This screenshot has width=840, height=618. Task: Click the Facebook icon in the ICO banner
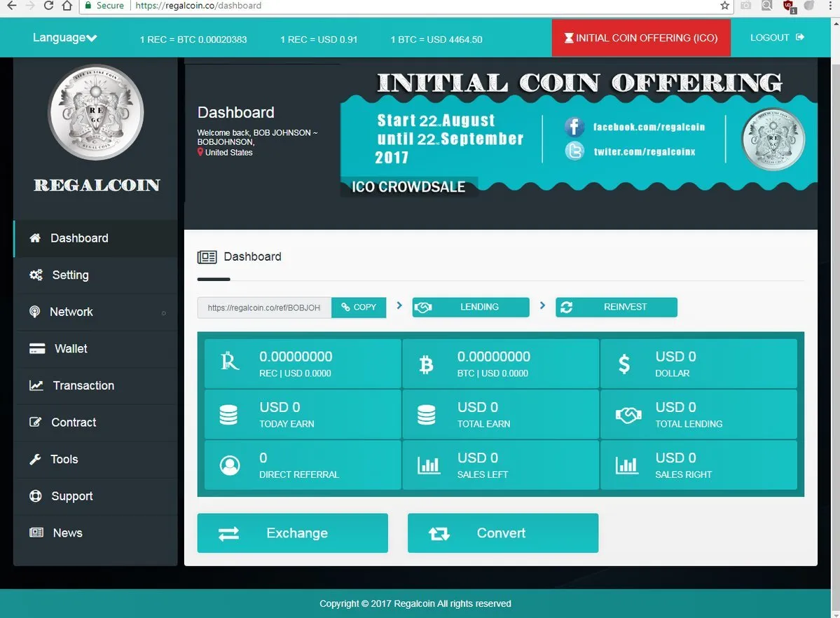(x=574, y=127)
